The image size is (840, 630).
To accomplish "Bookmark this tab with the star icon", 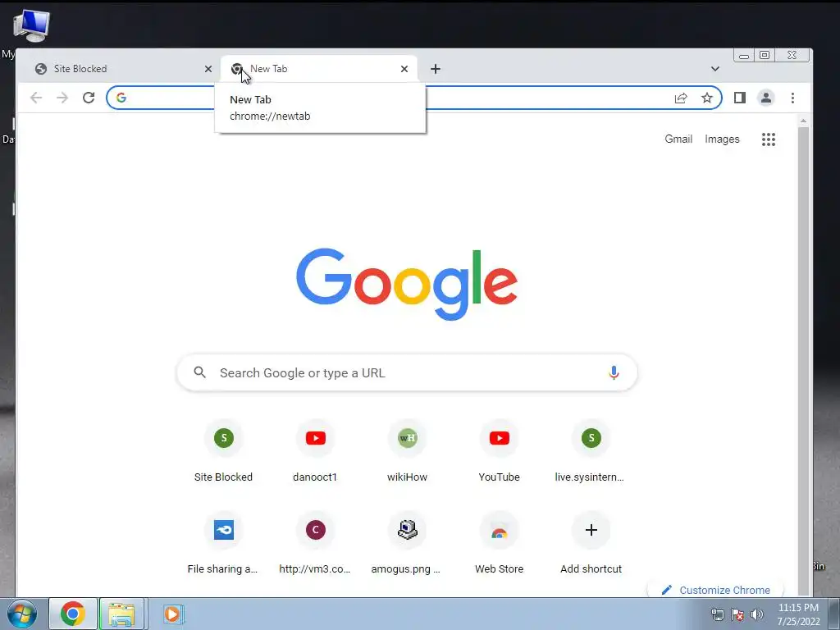I will [x=707, y=98].
